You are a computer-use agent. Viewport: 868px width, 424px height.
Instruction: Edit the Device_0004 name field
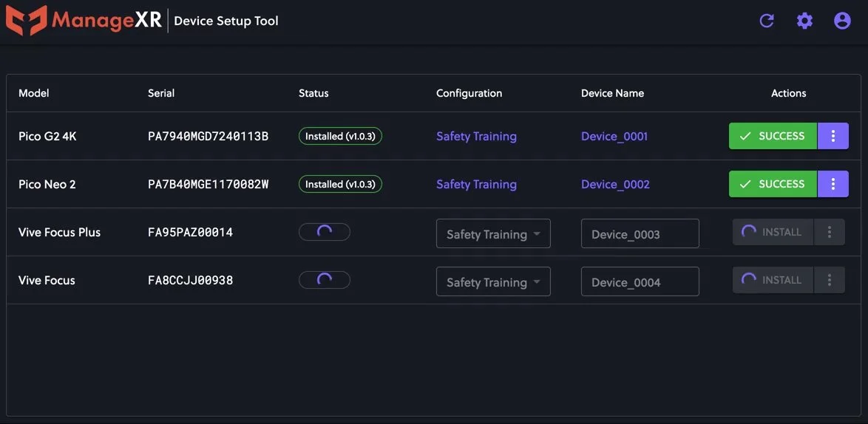[640, 281]
